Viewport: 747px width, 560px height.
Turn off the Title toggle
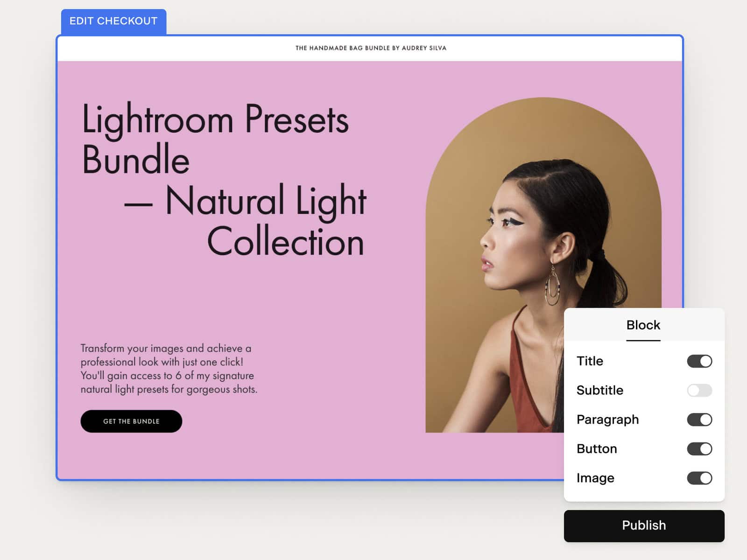[699, 361]
